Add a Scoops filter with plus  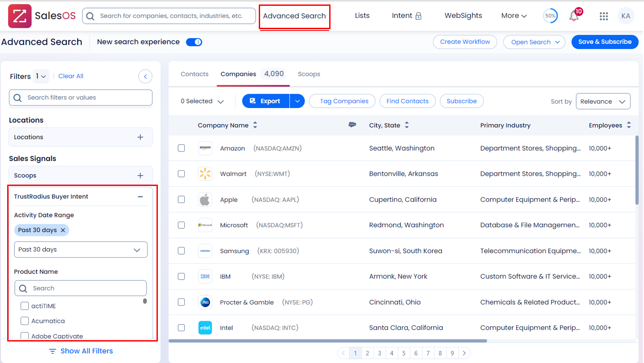tap(140, 176)
